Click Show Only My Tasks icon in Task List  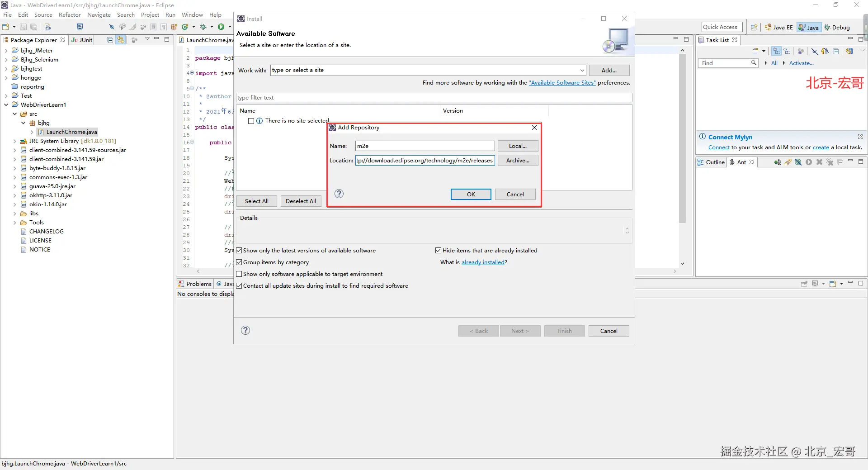click(x=825, y=51)
